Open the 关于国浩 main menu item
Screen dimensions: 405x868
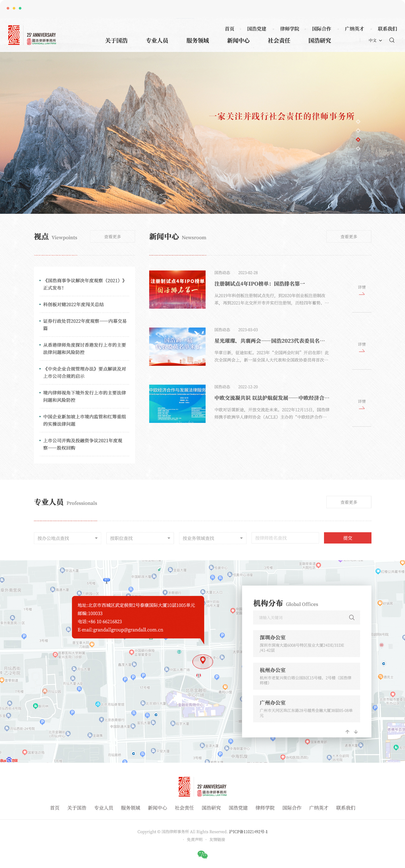pos(116,40)
